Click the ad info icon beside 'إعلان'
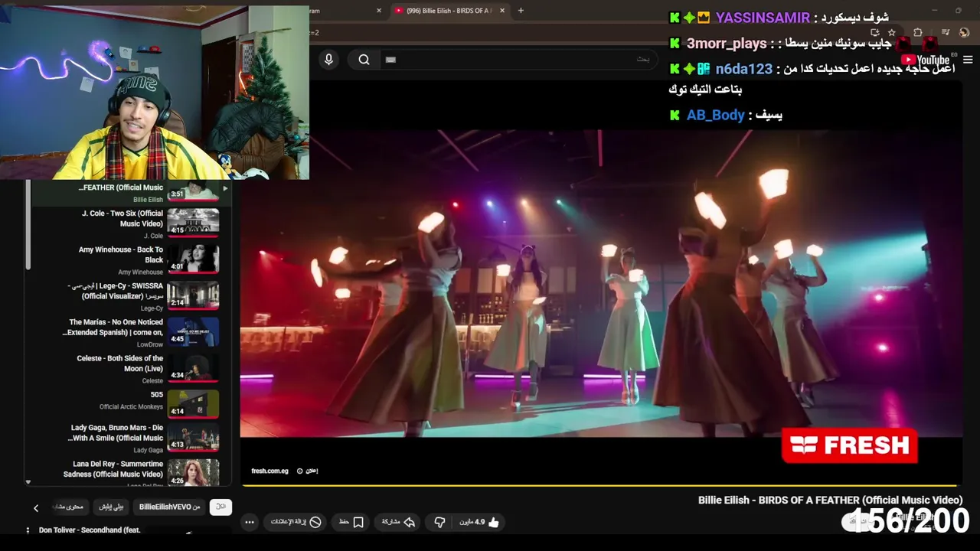 pos(300,471)
